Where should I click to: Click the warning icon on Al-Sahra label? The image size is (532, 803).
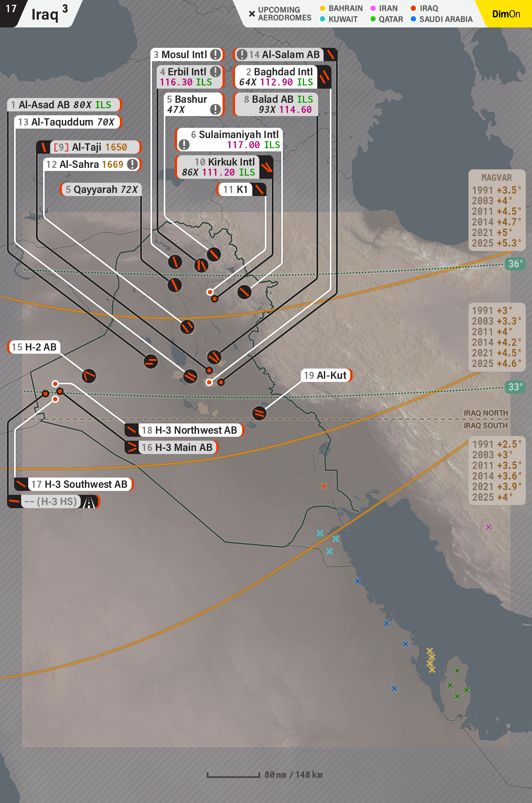(x=133, y=164)
